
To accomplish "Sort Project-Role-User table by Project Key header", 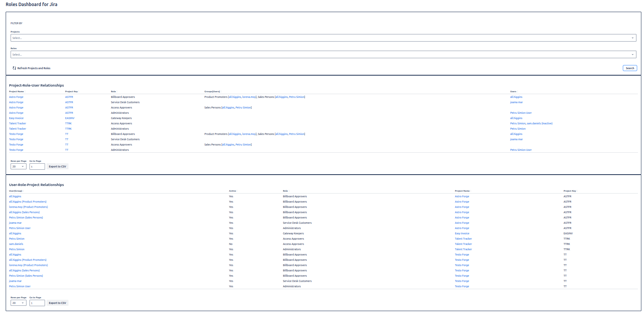I will tap(71, 91).
